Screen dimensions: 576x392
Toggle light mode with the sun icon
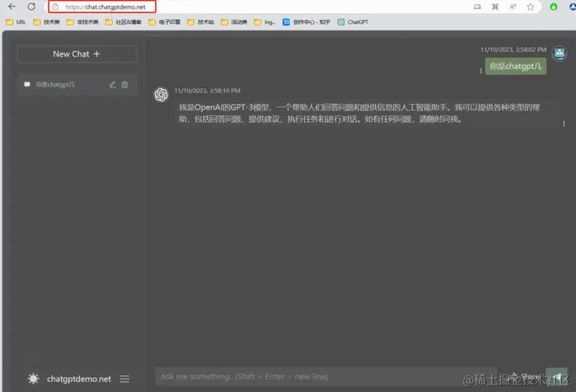point(33,378)
